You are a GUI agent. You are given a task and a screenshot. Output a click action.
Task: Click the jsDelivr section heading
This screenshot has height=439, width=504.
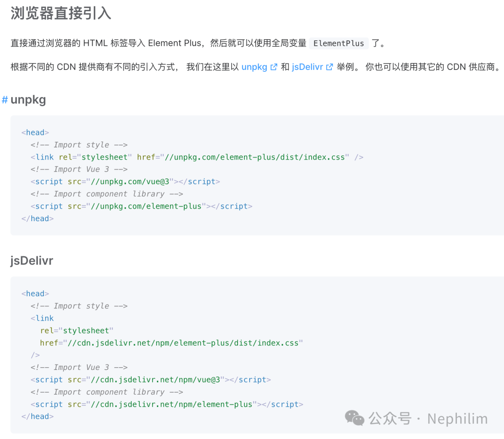click(x=32, y=261)
